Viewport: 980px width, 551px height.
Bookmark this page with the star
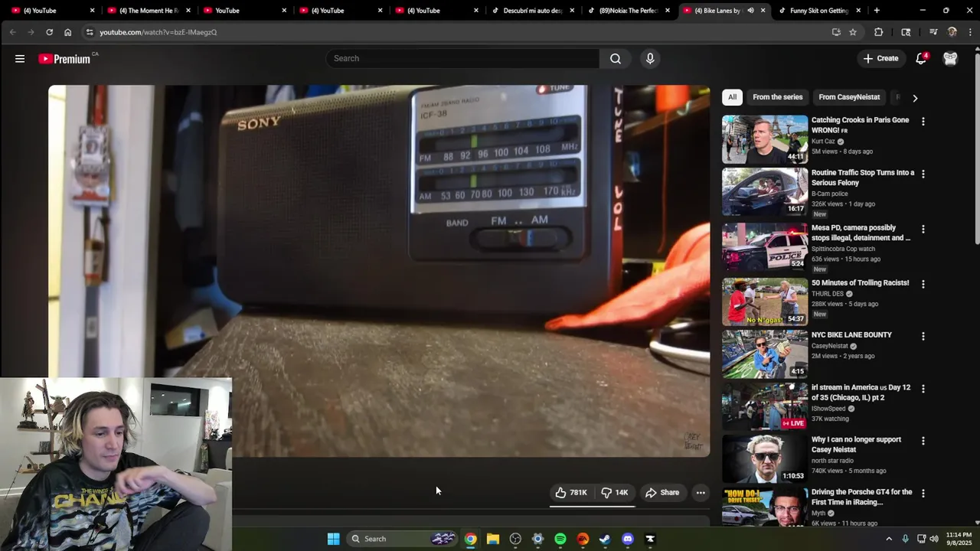(x=853, y=32)
